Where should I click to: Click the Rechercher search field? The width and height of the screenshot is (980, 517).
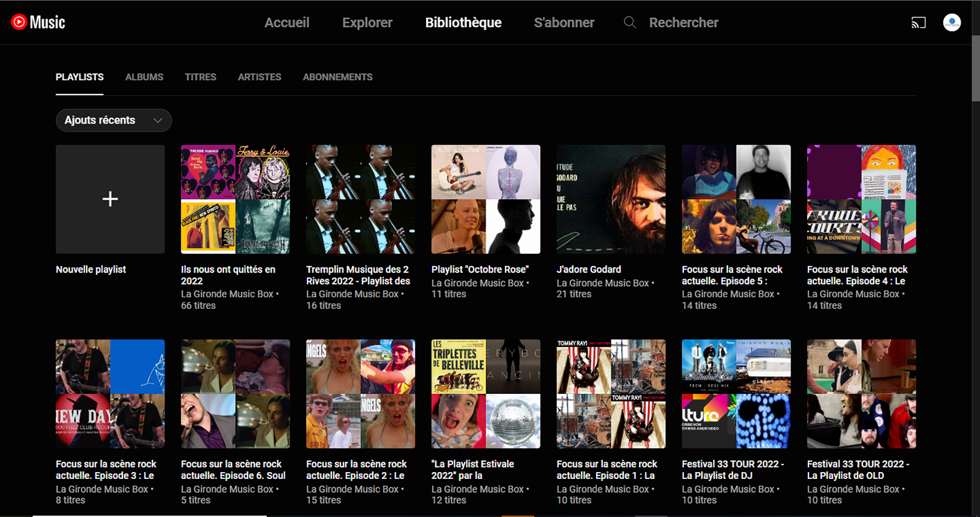684,23
